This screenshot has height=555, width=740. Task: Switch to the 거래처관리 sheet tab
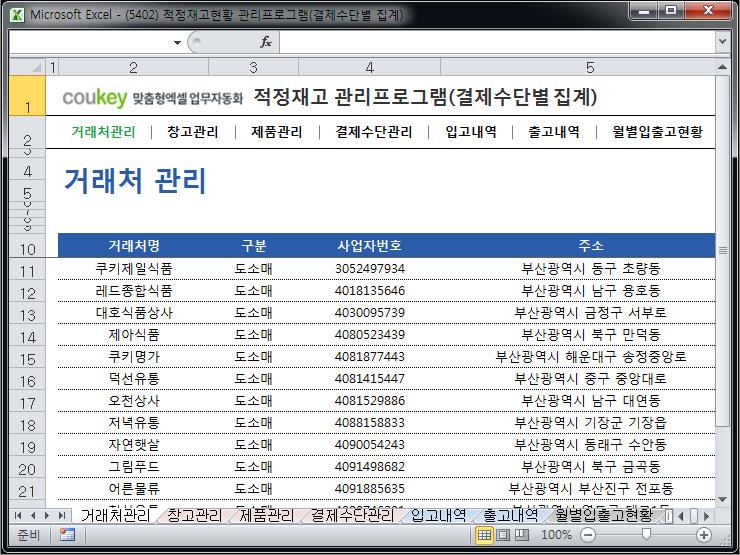point(115,515)
